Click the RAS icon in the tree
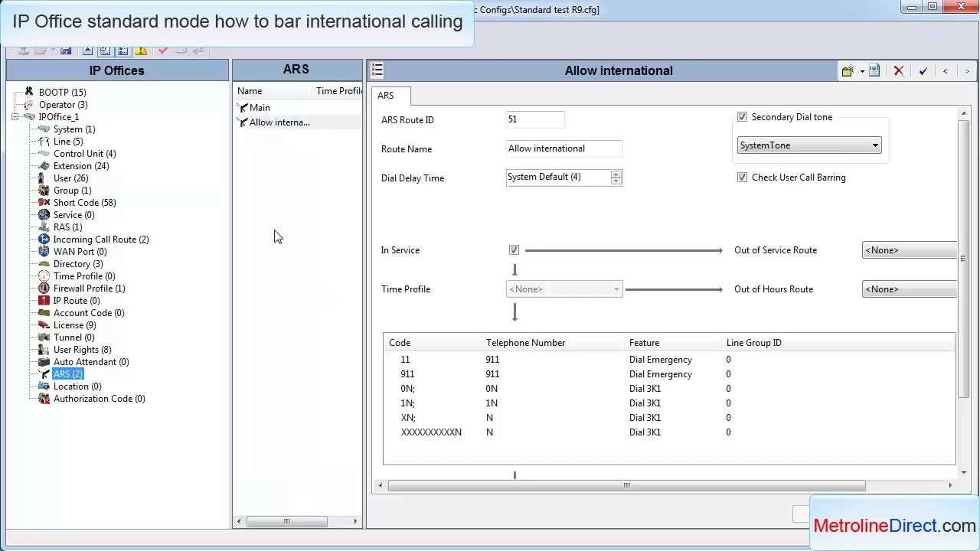This screenshot has width=980, height=551. (x=44, y=227)
